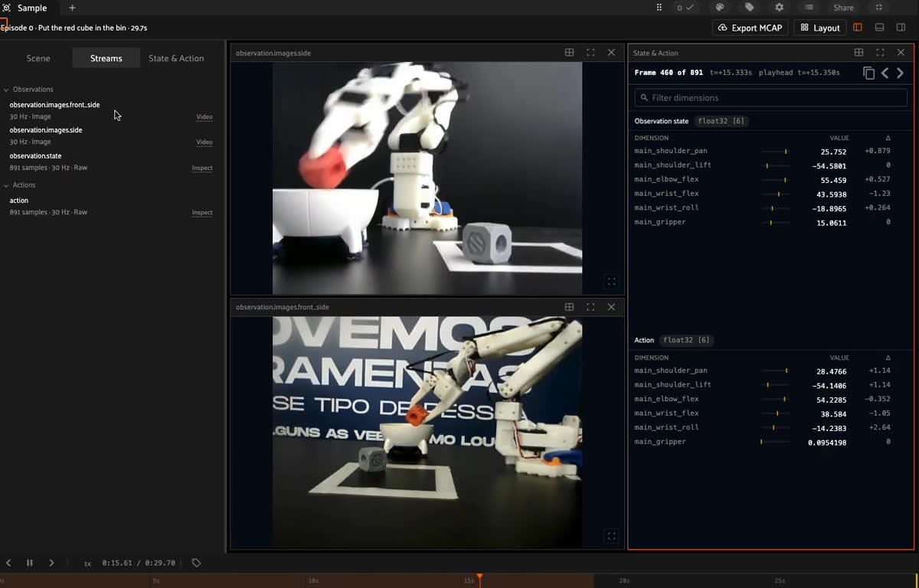
Task: Toggle the bottom panel icon
Action: pyautogui.click(x=879, y=28)
